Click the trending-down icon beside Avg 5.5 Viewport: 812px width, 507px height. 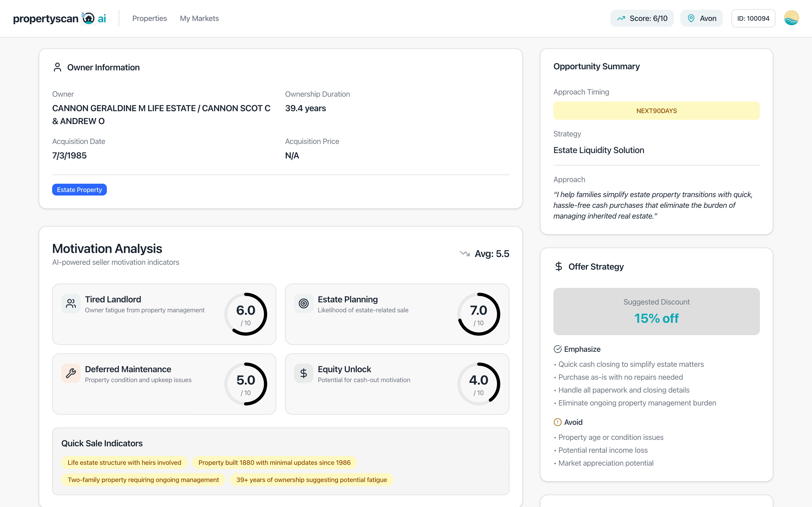pyautogui.click(x=465, y=253)
